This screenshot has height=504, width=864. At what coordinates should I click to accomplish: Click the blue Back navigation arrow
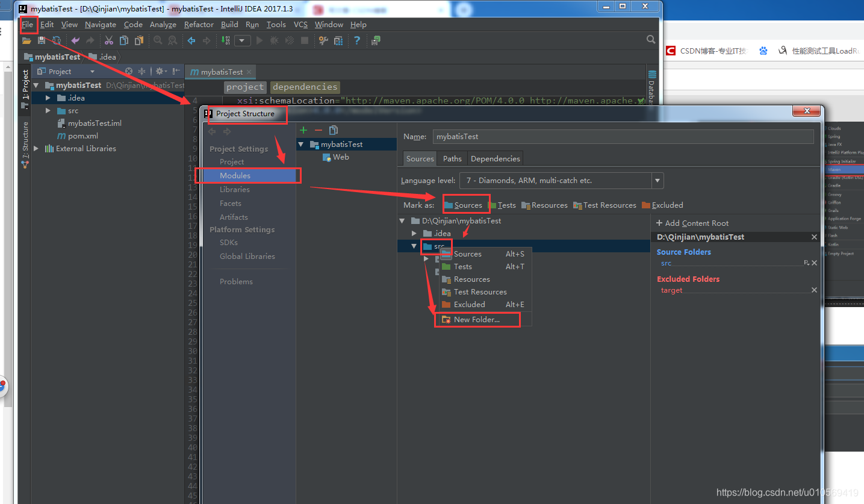[x=191, y=40]
